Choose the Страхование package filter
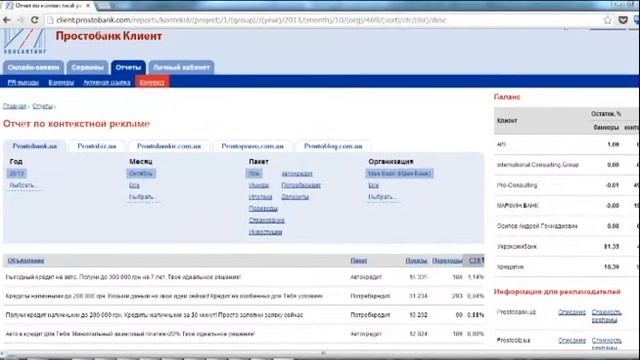Image resolution: width=640 pixels, height=360 pixels. tap(267, 220)
